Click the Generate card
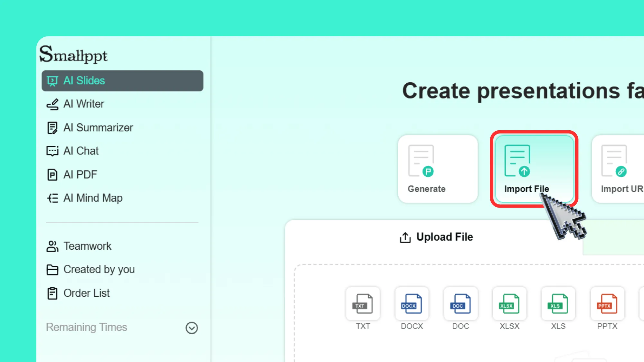 [438, 169]
